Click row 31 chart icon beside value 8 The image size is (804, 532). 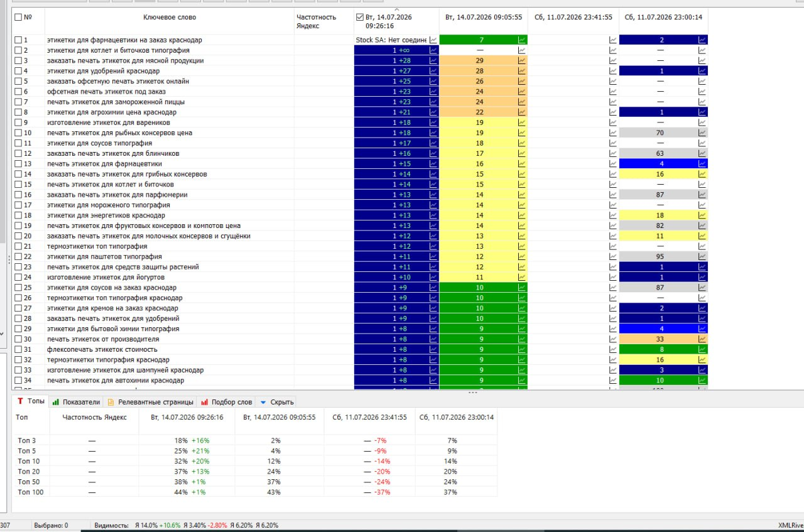702,349
